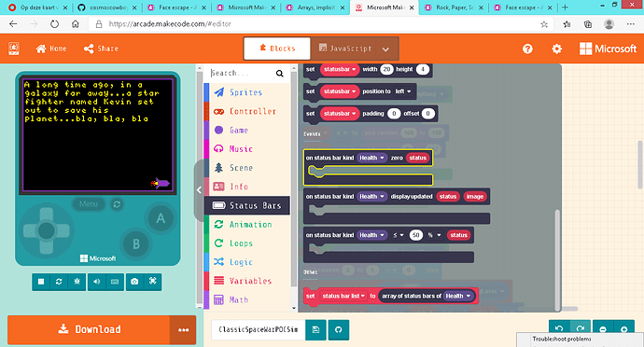Open GitHub repository button
The image size is (644, 347).
339,330
